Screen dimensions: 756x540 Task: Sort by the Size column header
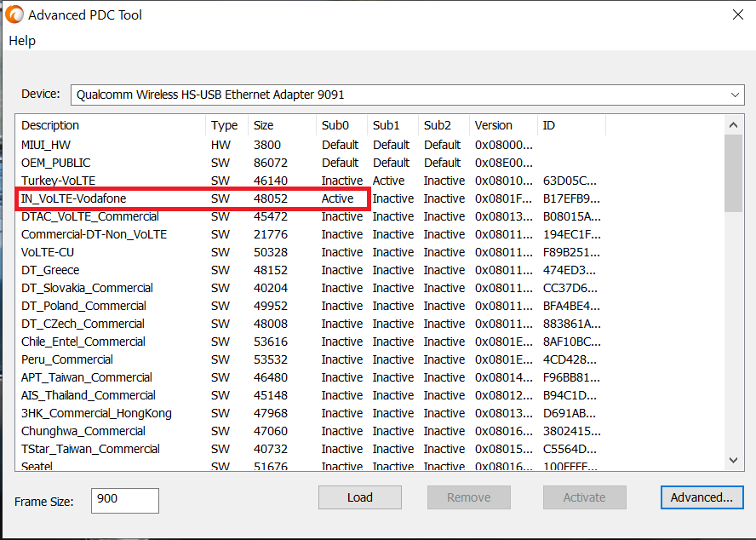coord(283,125)
